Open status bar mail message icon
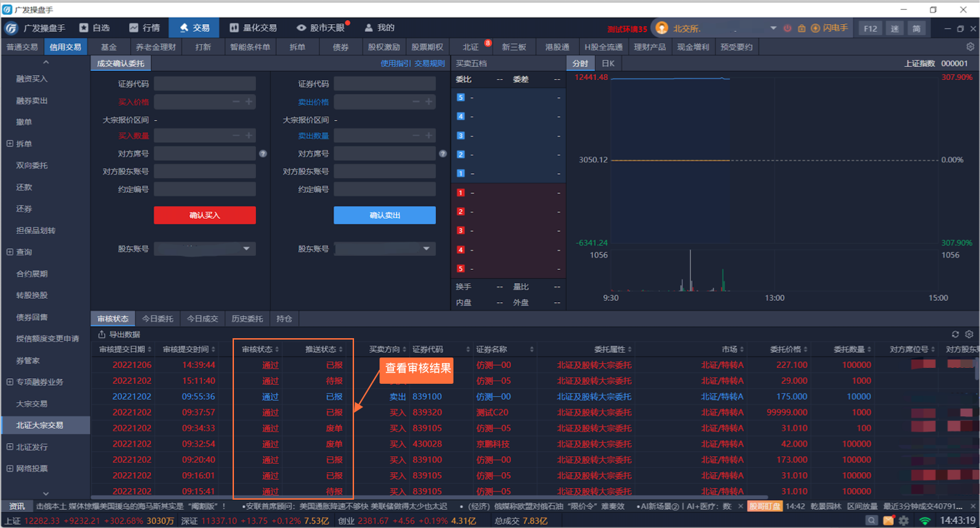The image size is (980, 528). click(888, 520)
